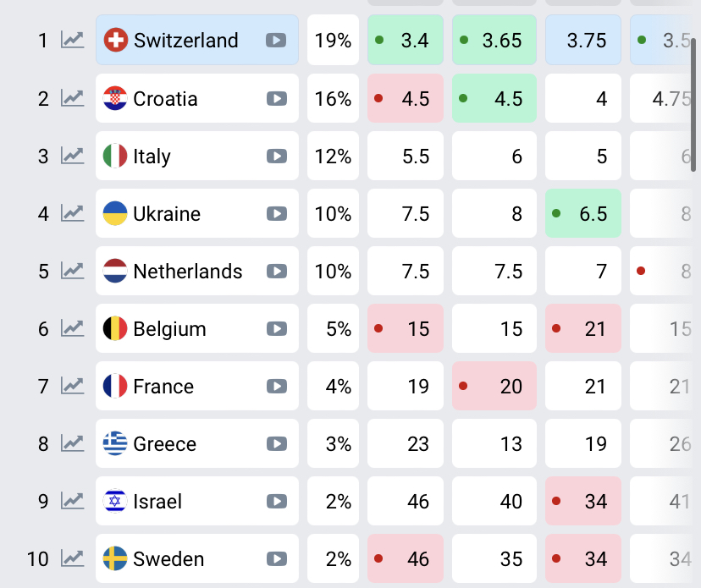
Task: Select the Ukraine country name
Action: click(x=167, y=213)
